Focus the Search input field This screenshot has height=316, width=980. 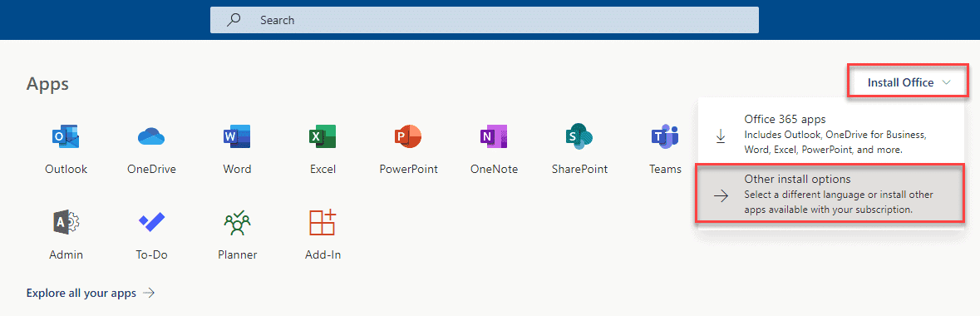pos(485,20)
